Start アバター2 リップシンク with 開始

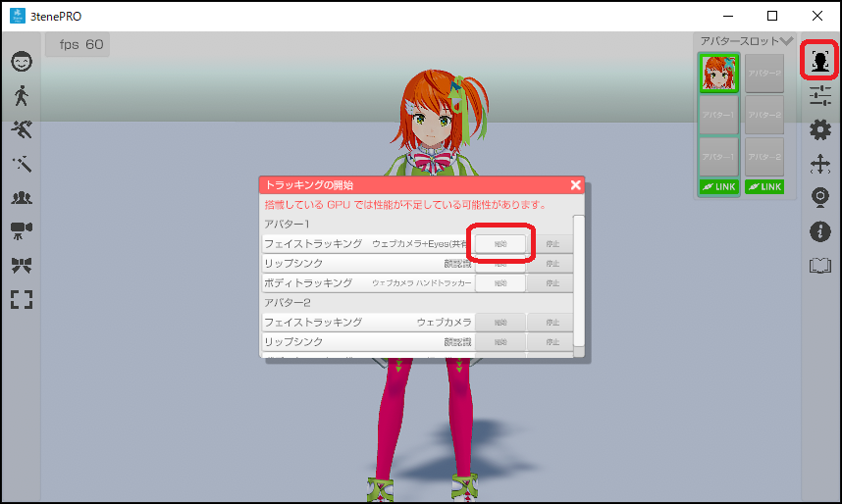click(x=500, y=342)
